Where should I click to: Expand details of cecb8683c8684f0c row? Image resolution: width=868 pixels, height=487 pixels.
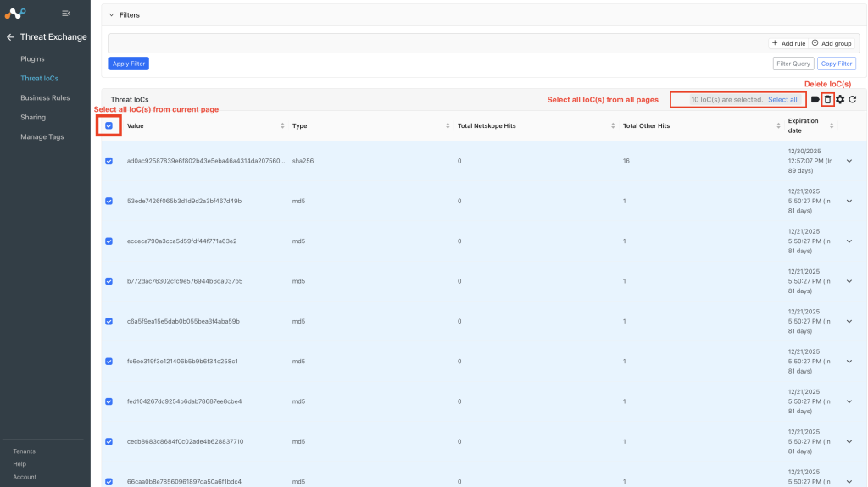[849, 441]
